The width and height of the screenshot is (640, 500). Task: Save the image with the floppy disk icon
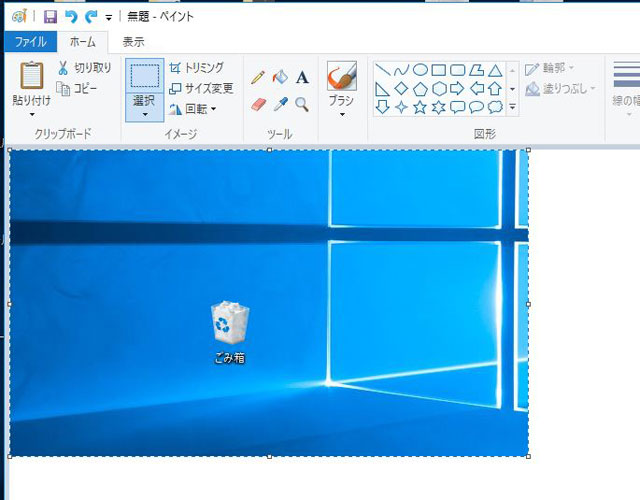51,17
